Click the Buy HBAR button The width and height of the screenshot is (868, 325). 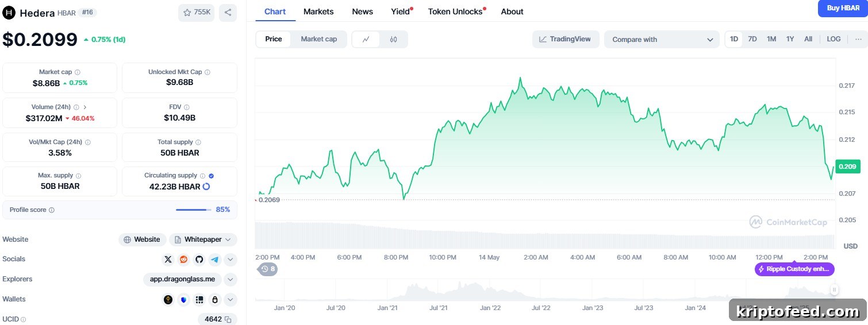pyautogui.click(x=843, y=8)
